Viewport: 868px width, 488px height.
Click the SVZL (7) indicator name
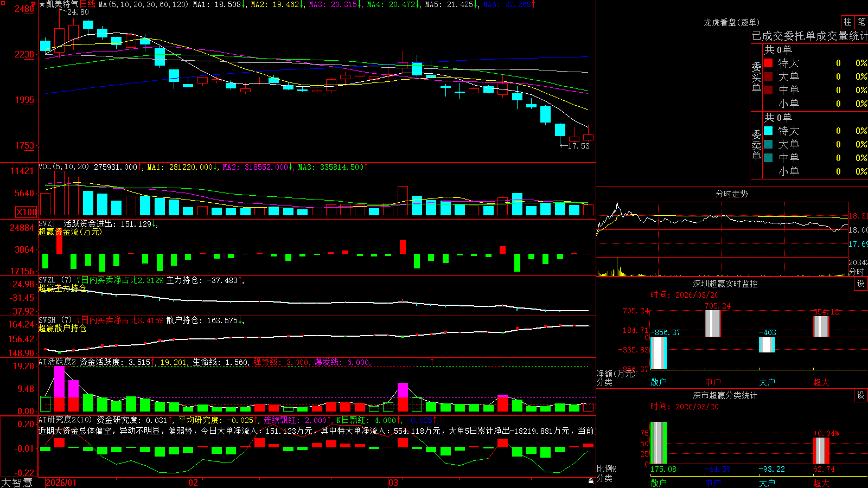coord(55,280)
